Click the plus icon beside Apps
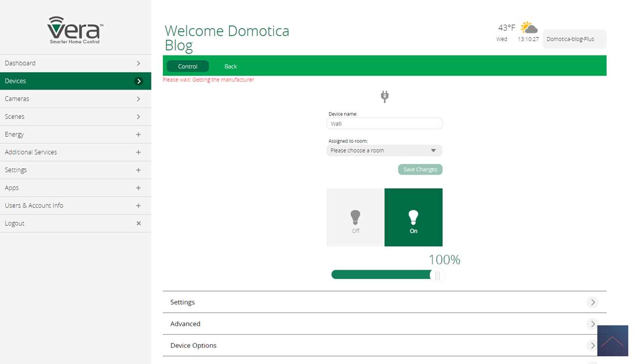Screen dimensions: 636x364 138,188
